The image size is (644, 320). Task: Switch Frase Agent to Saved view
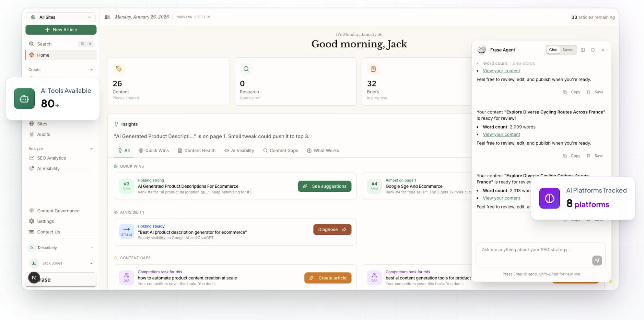click(x=568, y=50)
